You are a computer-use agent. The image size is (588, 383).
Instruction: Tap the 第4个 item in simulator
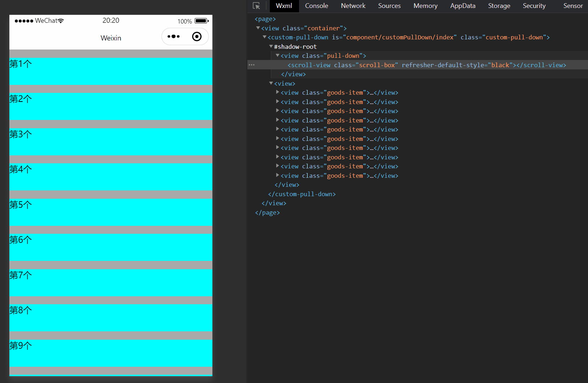[111, 177]
